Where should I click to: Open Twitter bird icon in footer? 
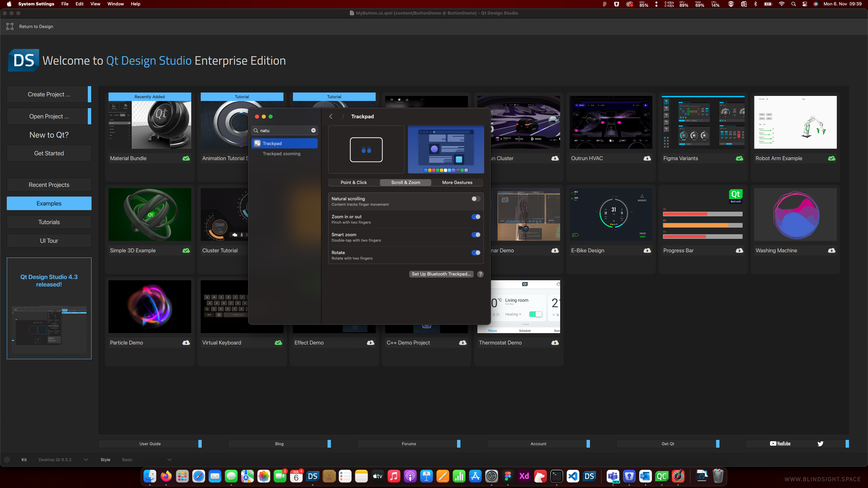pos(820,444)
